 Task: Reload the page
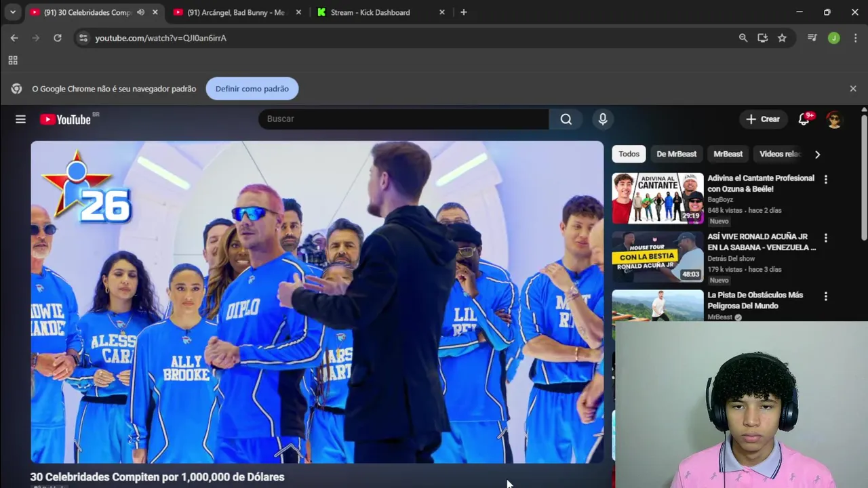click(58, 38)
